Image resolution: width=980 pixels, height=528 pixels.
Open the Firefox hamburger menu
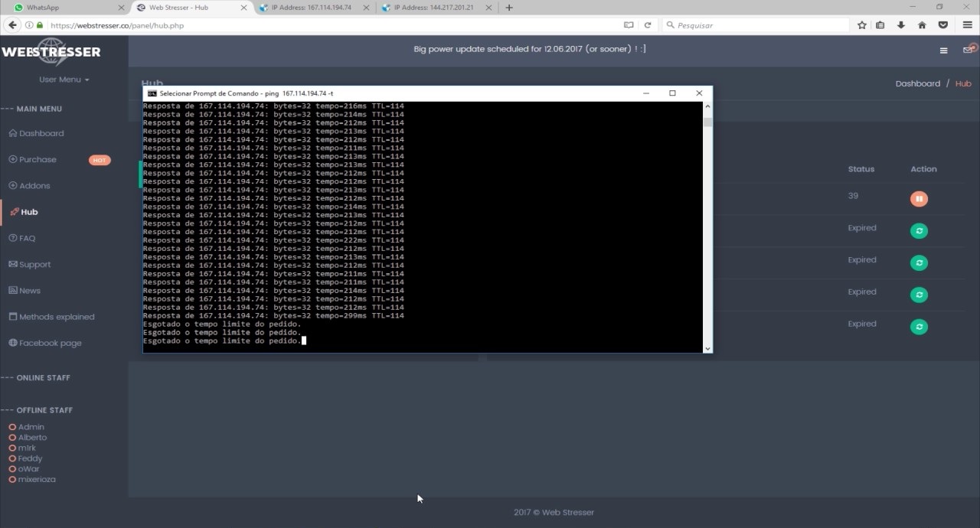point(968,25)
